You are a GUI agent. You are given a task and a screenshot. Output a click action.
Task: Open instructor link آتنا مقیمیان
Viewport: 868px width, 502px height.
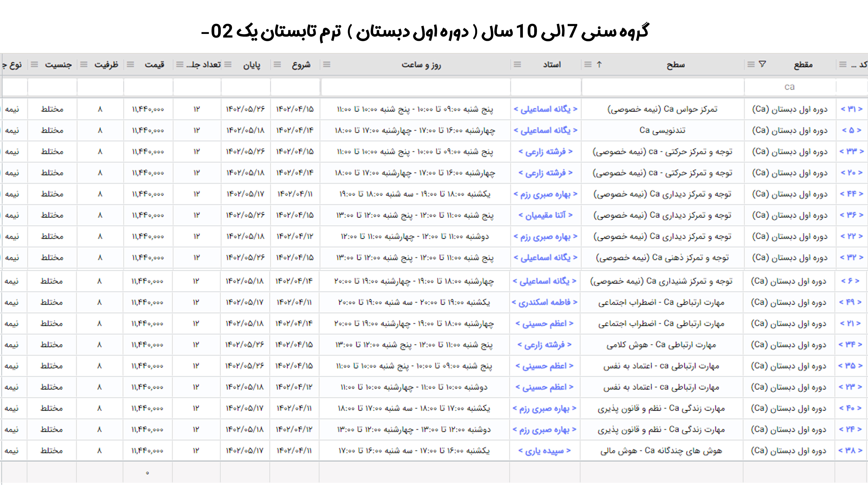tap(545, 215)
